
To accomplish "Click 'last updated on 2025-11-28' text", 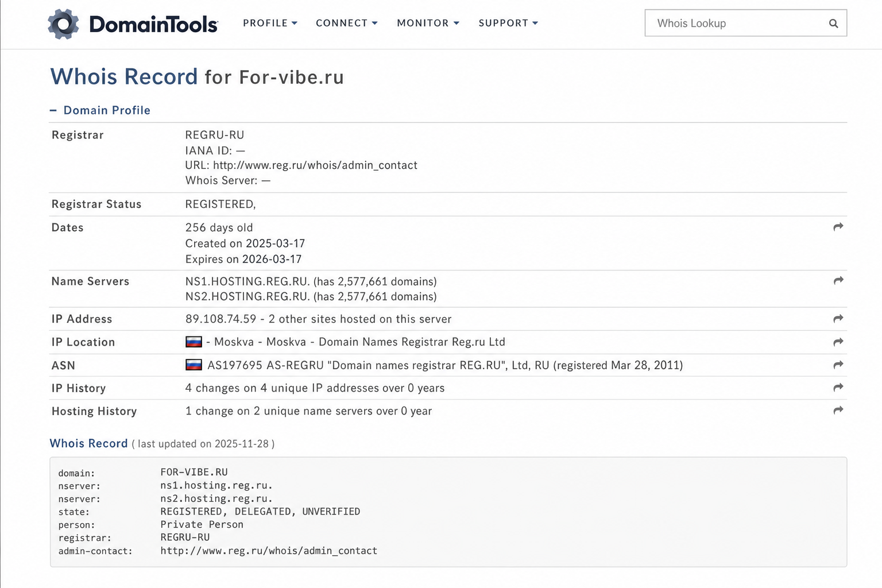I will click(203, 444).
